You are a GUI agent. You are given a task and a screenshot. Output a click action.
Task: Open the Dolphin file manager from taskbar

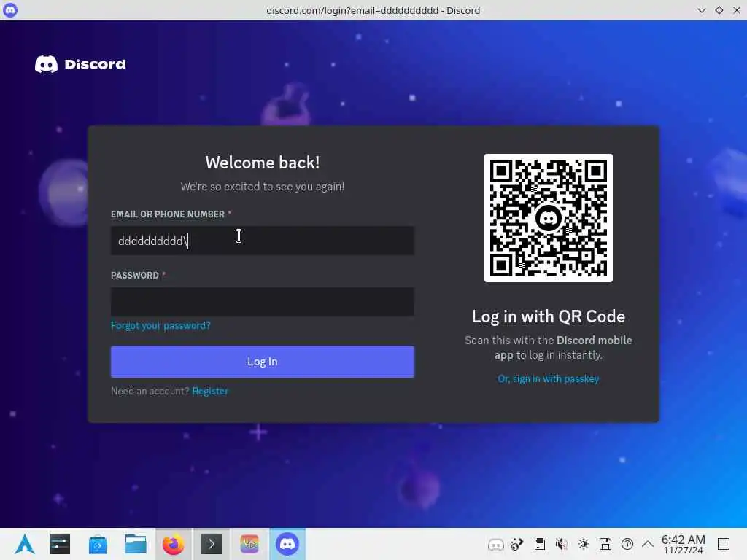135,544
